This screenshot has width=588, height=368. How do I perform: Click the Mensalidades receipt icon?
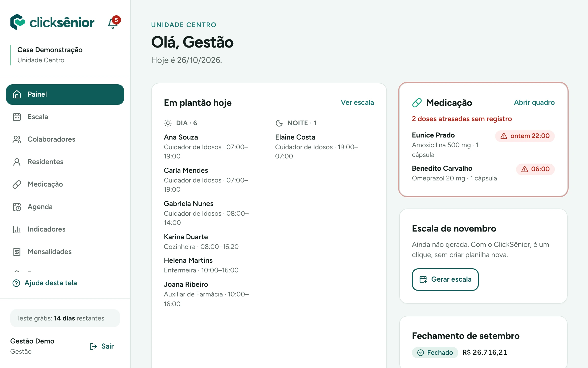[17, 252]
